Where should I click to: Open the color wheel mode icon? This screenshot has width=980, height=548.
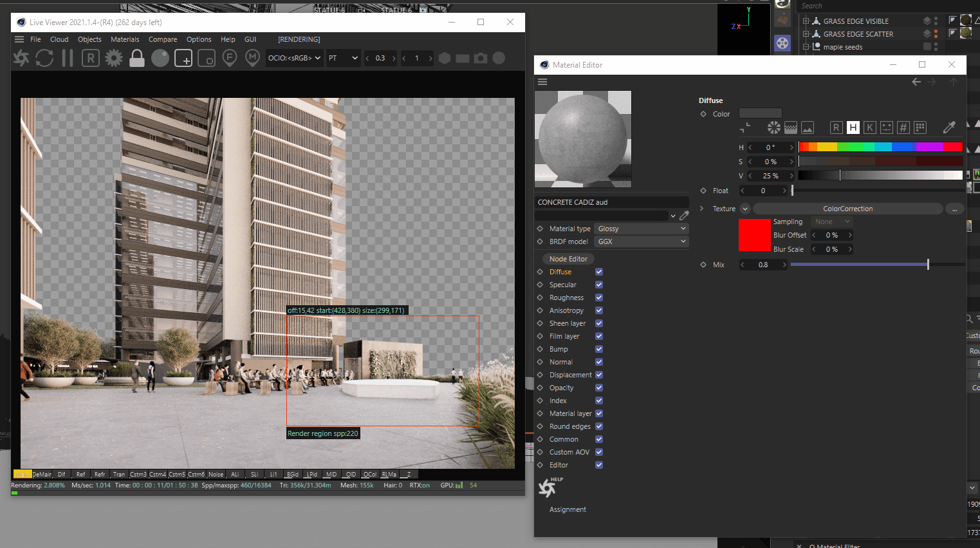point(774,128)
